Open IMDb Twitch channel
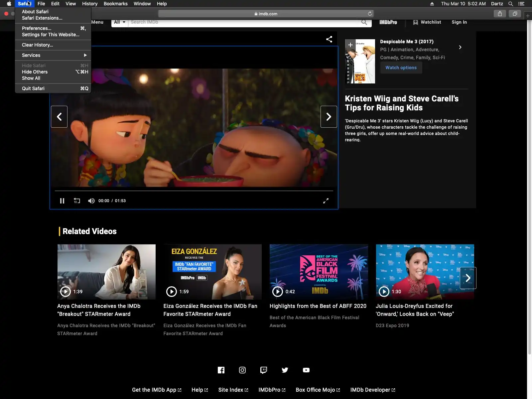Image resolution: width=532 pixels, height=399 pixels. [264, 370]
